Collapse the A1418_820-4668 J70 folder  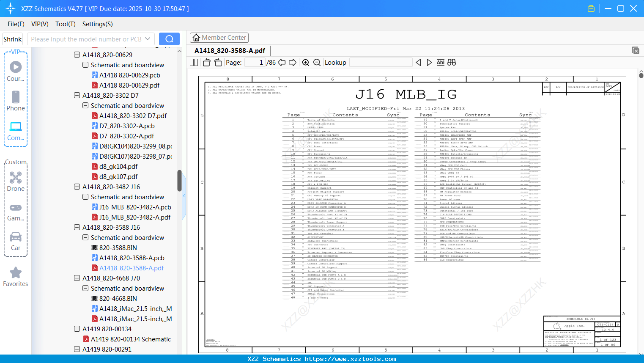(x=77, y=278)
